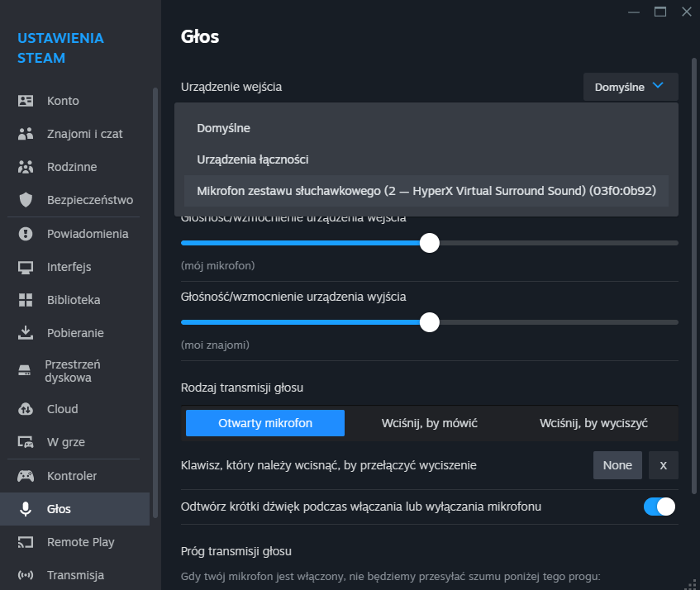This screenshot has width=700, height=590.
Task: Choose Urządzenia łączności from the list
Action: [426, 159]
